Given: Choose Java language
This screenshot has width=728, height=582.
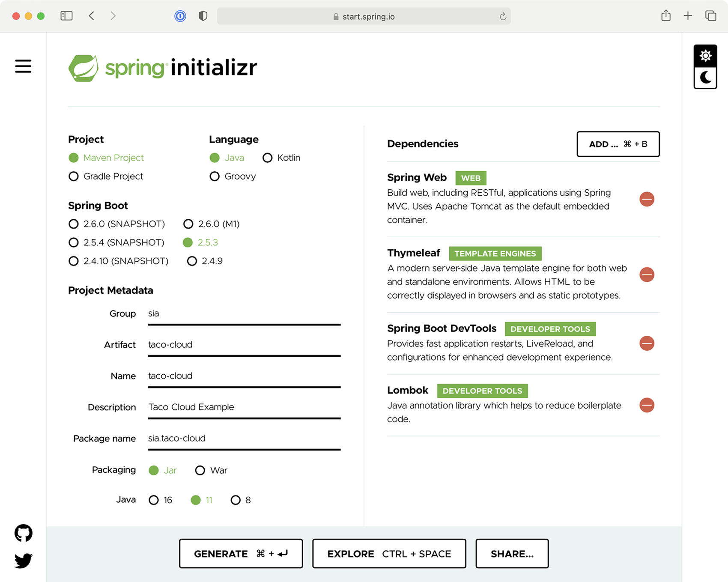Looking at the screenshot, I should pyautogui.click(x=227, y=158).
